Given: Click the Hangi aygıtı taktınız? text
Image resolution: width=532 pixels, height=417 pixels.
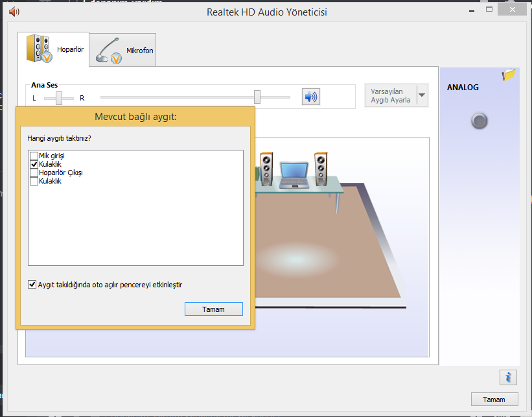Looking at the screenshot, I should click(x=59, y=138).
